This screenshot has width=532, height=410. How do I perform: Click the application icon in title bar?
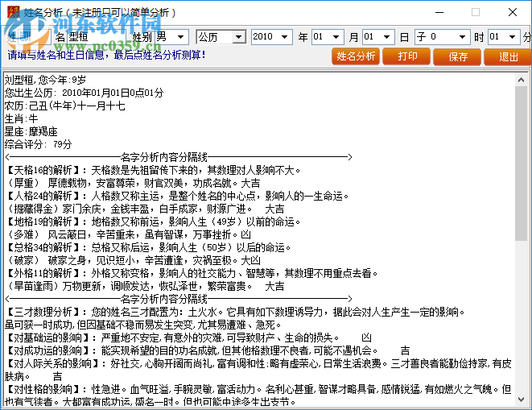[x=13, y=13]
